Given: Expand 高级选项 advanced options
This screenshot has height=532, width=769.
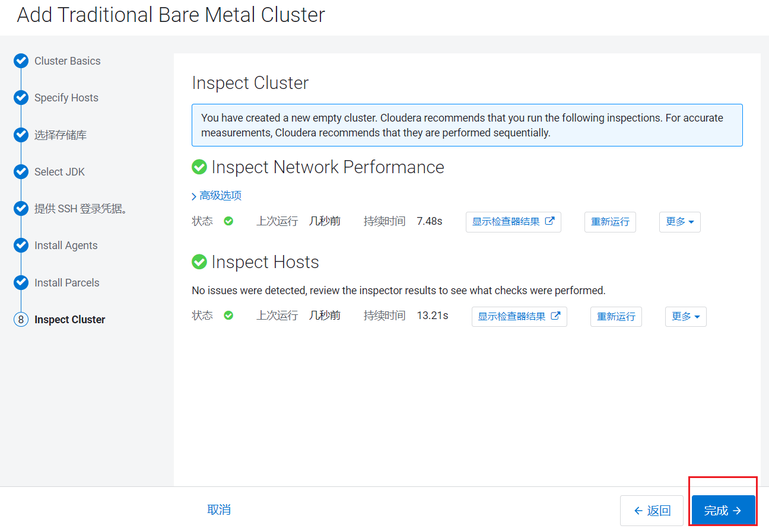Looking at the screenshot, I should pyautogui.click(x=217, y=196).
